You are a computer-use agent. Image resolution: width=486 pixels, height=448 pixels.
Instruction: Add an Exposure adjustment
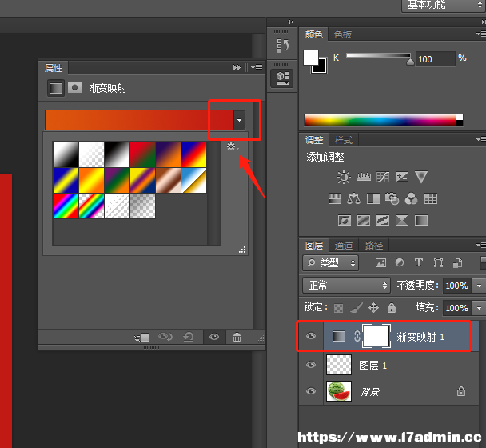402,177
